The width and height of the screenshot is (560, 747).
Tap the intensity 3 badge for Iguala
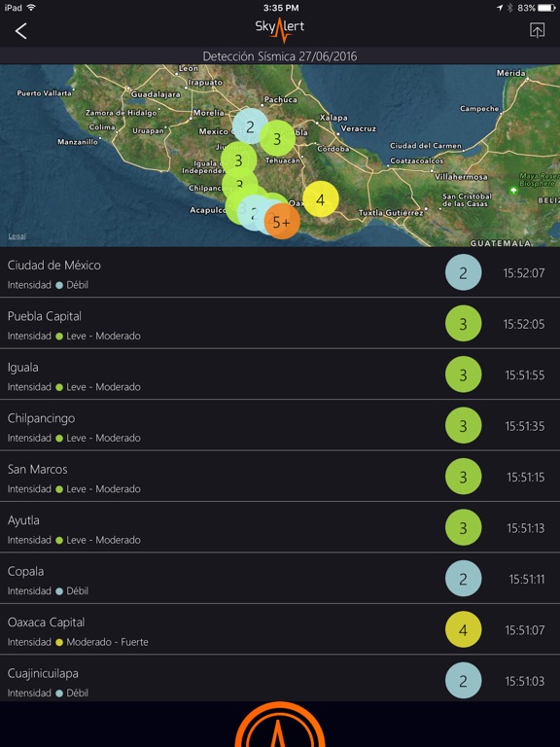pos(463,374)
